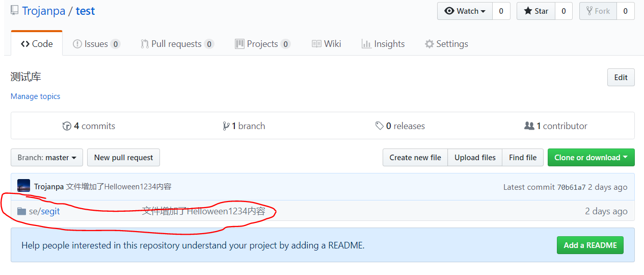Screen dimensions: 644x275
Task: Star this repository
Action: click(x=536, y=11)
